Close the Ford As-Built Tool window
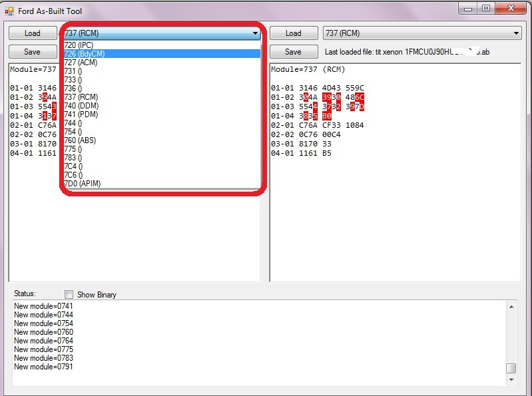This screenshot has width=532, height=396. [511, 9]
